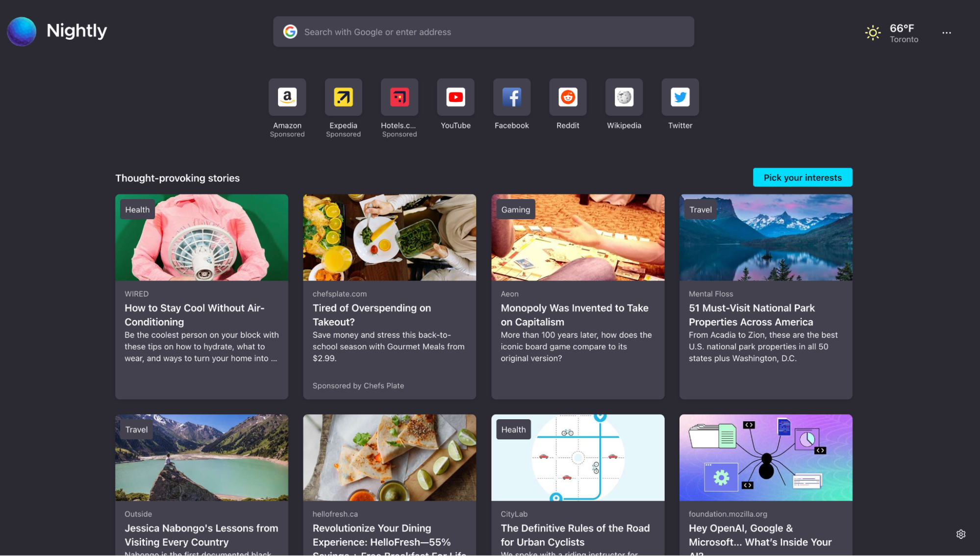Screen dimensions: 980x556
Task: Open Jessica Nabongo's Lessons article headline
Action: coord(201,535)
